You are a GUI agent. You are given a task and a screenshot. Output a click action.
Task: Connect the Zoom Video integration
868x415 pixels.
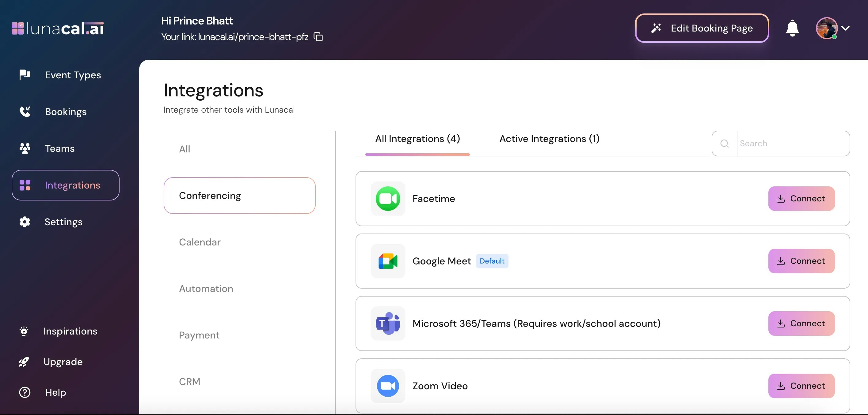pos(801,386)
